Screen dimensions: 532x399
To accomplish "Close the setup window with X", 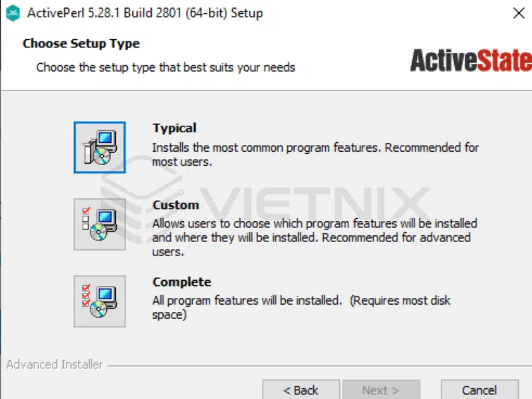I will pos(519,13).
